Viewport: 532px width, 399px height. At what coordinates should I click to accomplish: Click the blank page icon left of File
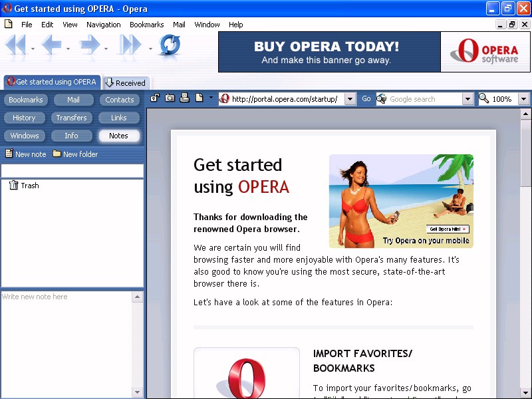[x=9, y=24]
